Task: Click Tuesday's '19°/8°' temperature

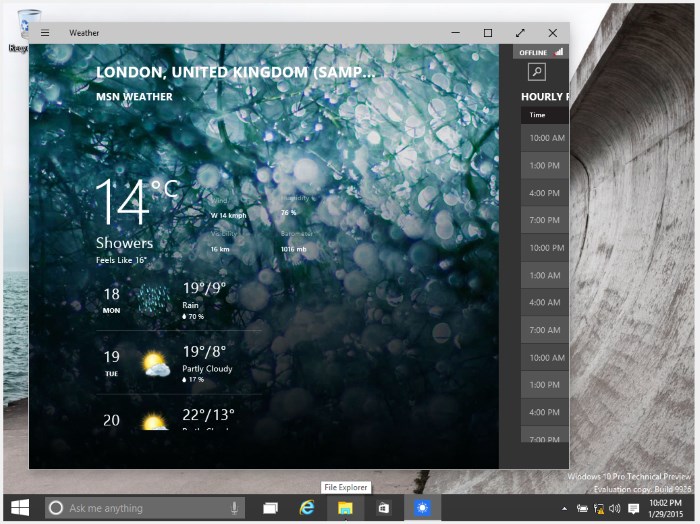Action: 204,352
